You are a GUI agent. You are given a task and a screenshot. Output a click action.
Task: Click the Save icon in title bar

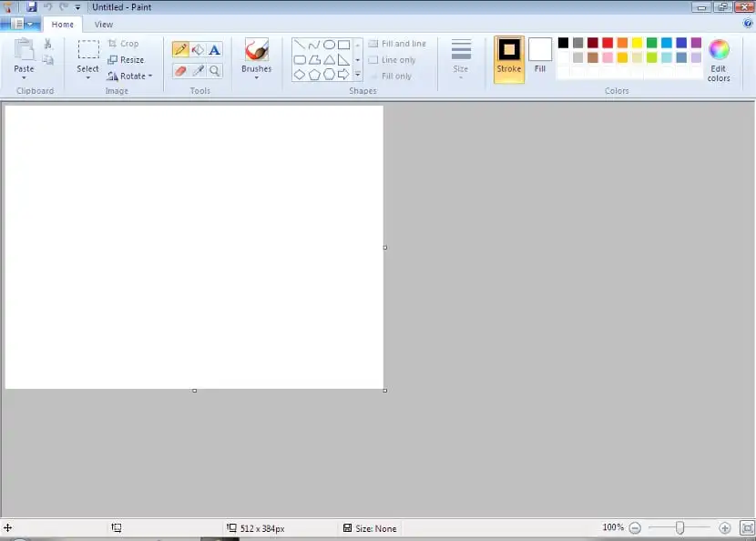coord(32,6)
